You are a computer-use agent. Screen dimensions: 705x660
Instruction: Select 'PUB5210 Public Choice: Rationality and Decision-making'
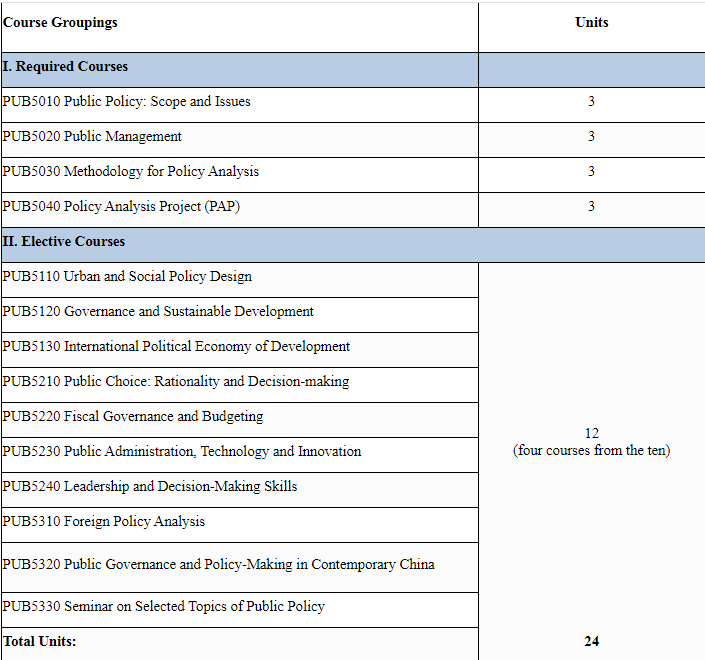click(x=175, y=381)
